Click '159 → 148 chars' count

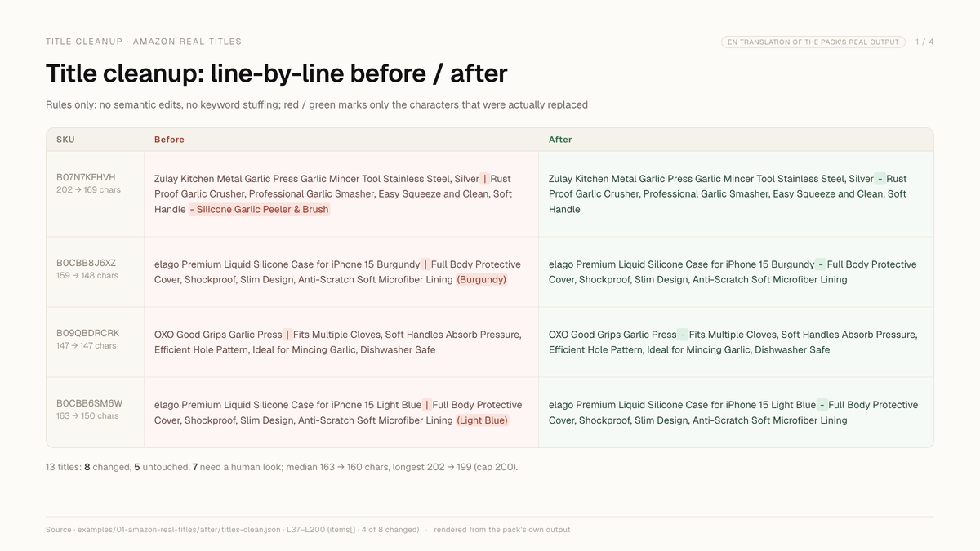tap(87, 276)
